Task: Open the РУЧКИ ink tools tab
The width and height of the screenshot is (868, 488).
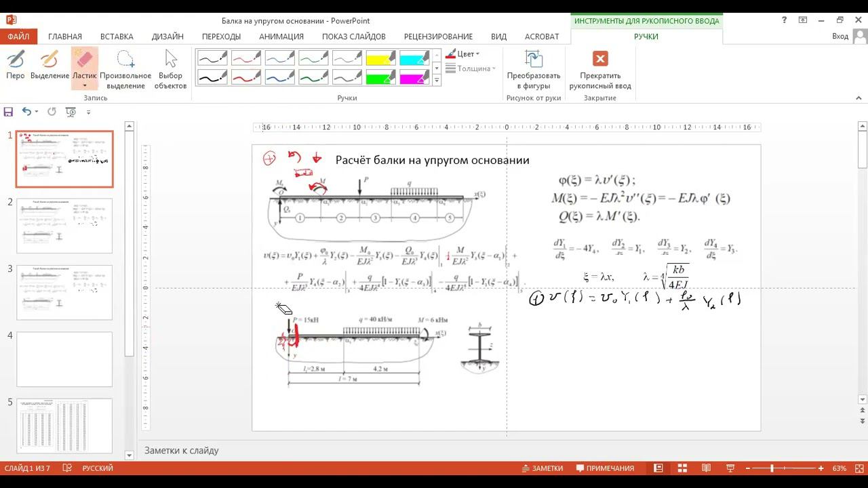Action: (x=646, y=37)
